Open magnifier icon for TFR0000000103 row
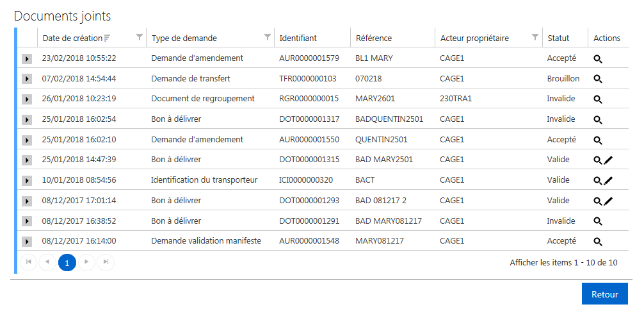Image resolution: width=644 pixels, height=309 pixels. pyautogui.click(x=598, y=79)
